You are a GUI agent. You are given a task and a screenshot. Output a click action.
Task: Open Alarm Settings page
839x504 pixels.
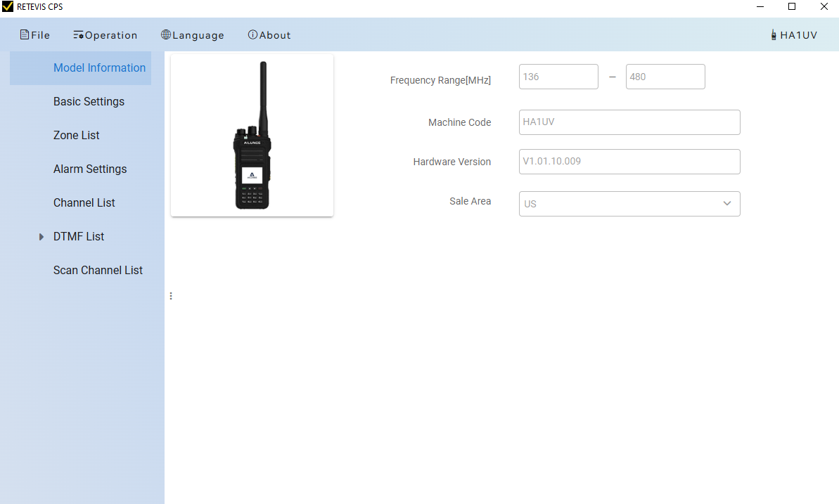tap(90, 169)
